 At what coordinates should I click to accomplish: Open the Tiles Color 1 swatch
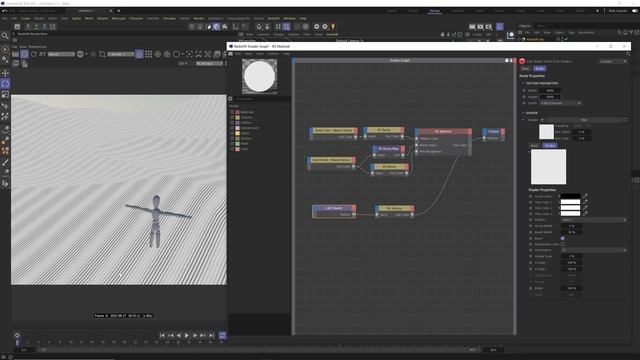pos(570,202)
